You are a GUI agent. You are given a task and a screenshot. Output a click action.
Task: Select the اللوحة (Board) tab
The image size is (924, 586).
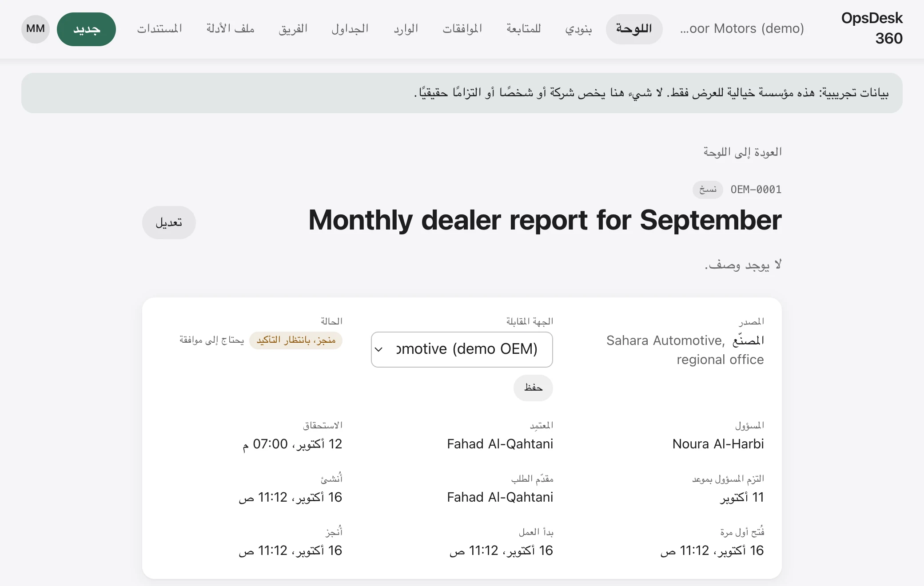[x=634, y=29]
